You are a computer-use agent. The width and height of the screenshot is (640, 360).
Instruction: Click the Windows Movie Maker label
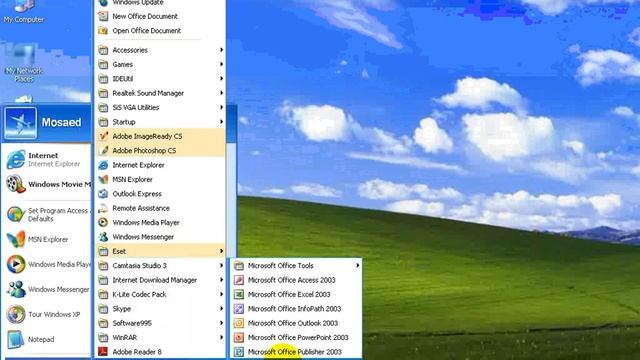[x=60, y=184]
